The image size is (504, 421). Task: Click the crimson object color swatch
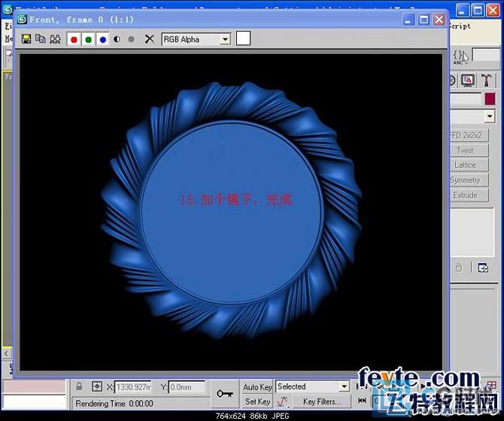pyautogui.click(x=490, y=99)
